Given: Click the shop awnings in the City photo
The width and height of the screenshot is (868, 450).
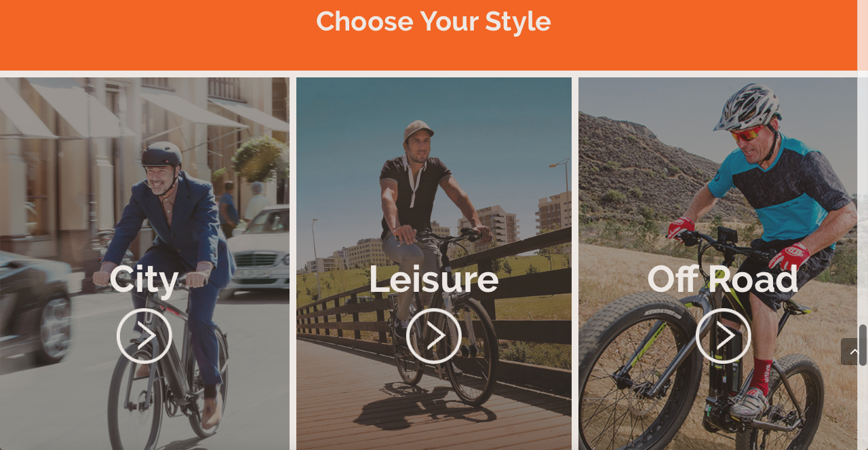Looking at the screenshot, I should point(136,109).
